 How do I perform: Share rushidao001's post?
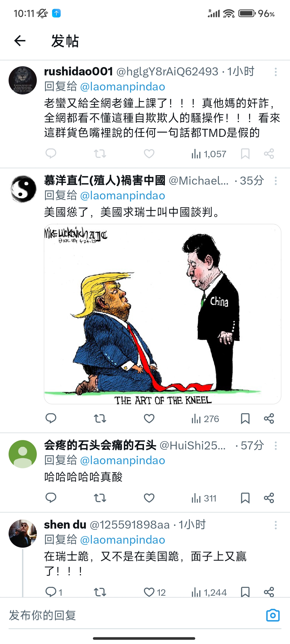[x=269, y=154]
